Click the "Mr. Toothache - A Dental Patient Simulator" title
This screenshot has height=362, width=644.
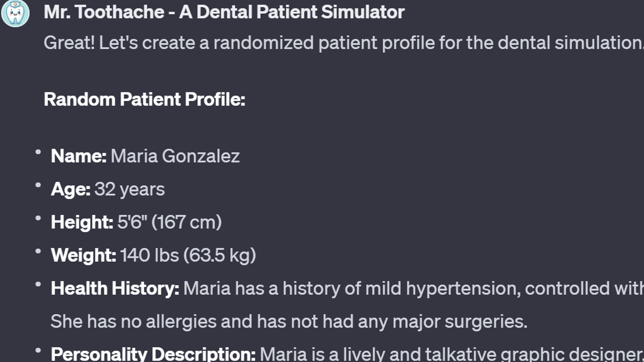[x=224, y=12]
